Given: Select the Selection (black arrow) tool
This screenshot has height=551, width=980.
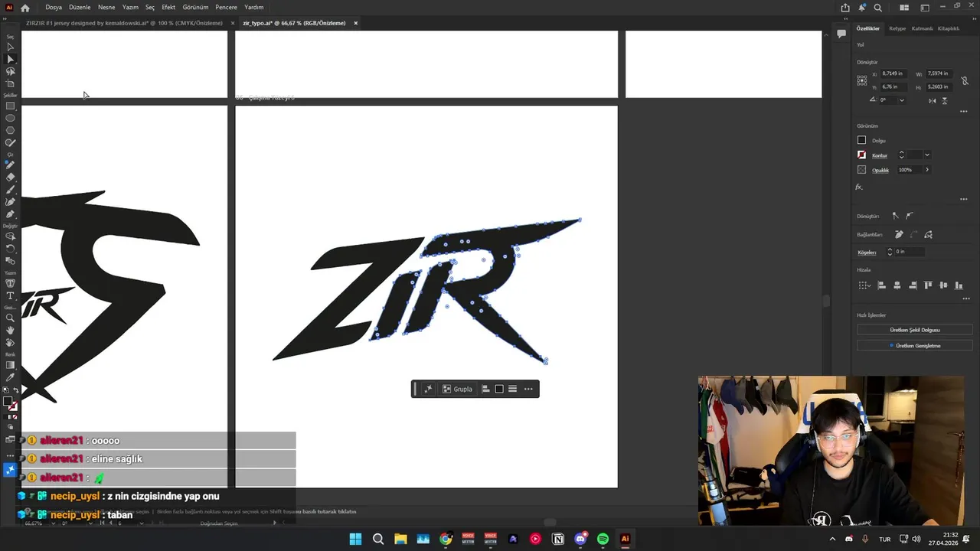Looking at the screenshot, I should [x=10, y=47].
